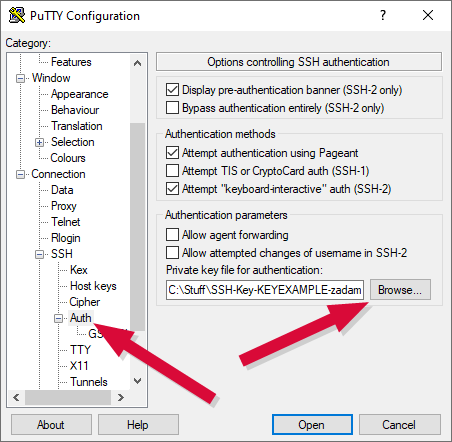Click the PuTTY icon in title bar
Viewport: 452px width, 442px height.
point(16,15)
